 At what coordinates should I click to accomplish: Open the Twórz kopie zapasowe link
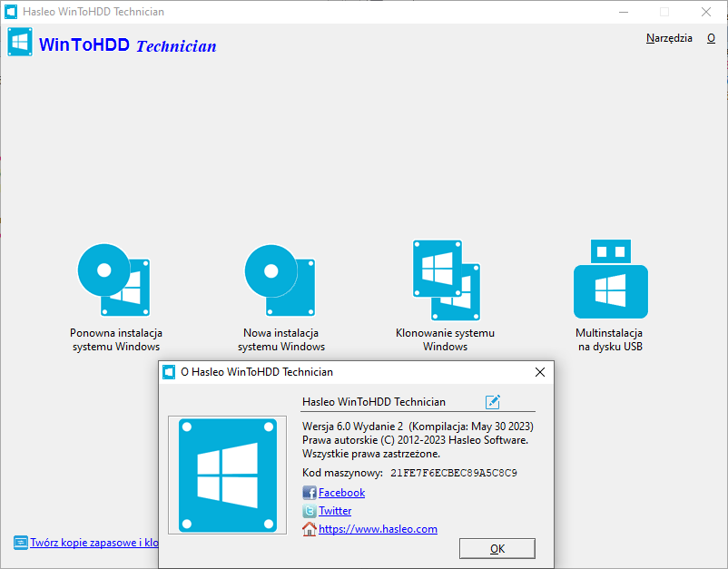(94, 543)
